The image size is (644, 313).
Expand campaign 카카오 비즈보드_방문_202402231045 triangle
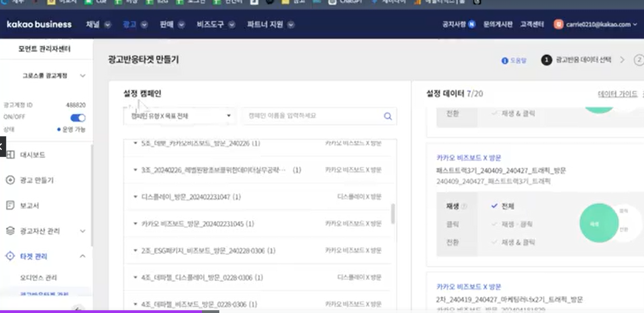click(135, 223)
